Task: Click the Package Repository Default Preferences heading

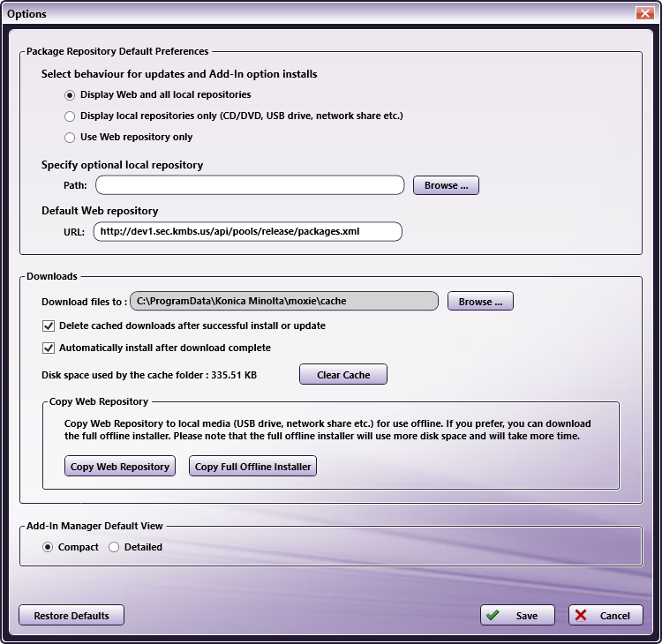Action: point(117,51)
